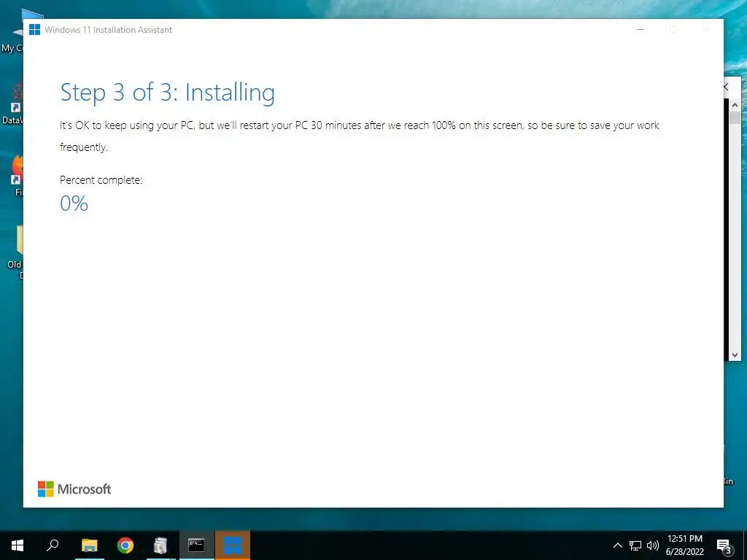Select Windows 11 Installation Assistant taskbar button

(x=233, y=545)
